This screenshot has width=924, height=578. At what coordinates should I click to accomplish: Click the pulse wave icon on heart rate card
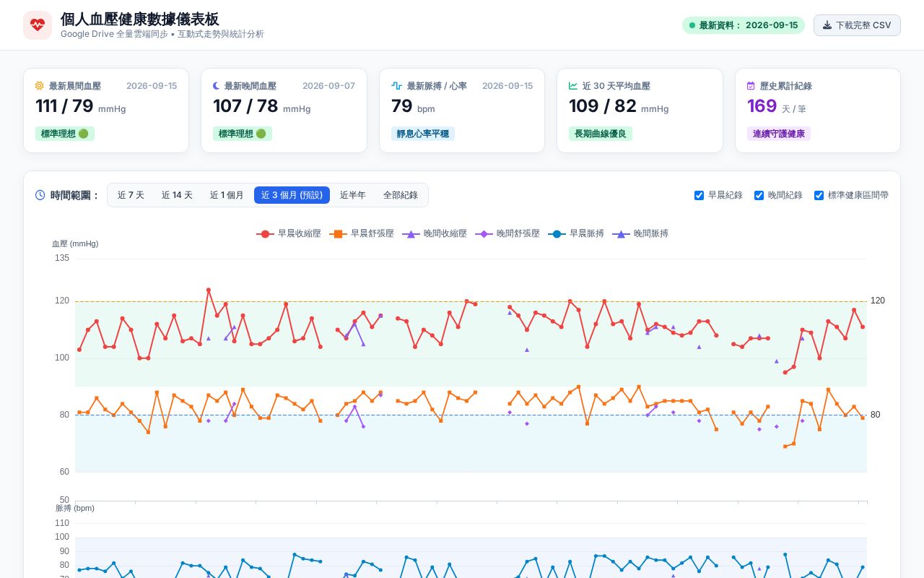pos(396,86)
